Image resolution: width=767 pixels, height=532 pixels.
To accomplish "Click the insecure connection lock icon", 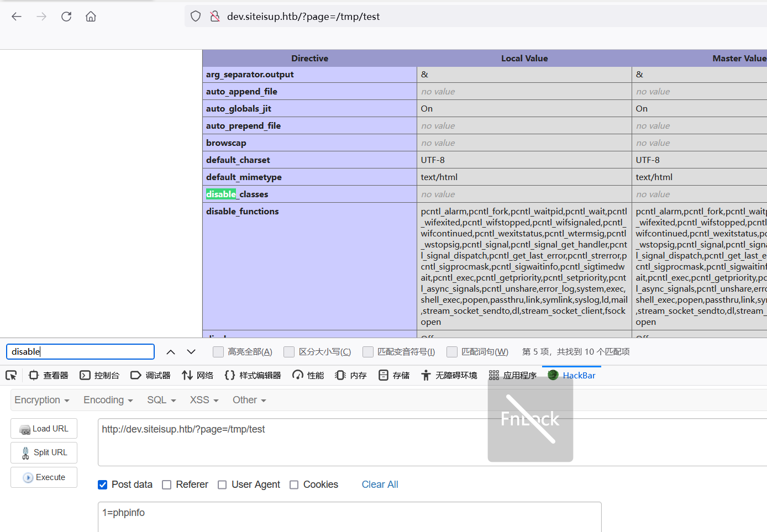I will pos(215,17).
